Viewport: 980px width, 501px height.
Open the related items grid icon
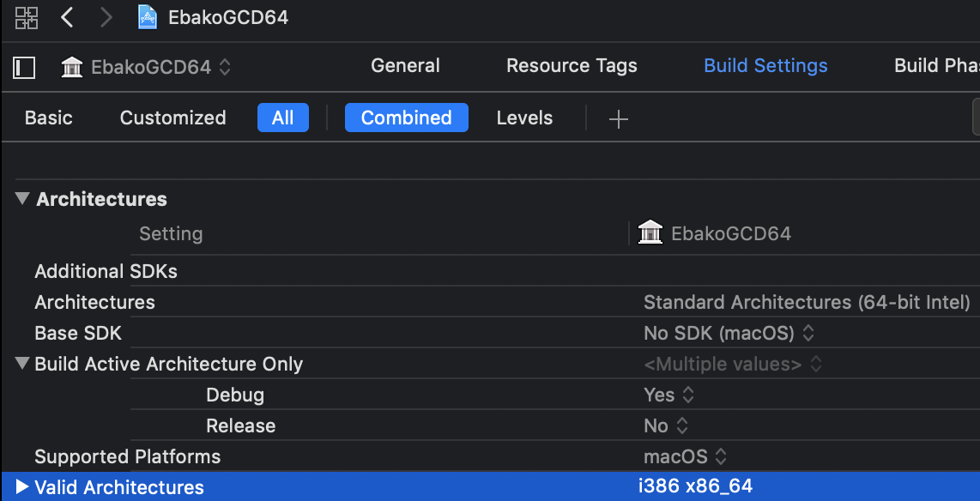click(27, 17)
